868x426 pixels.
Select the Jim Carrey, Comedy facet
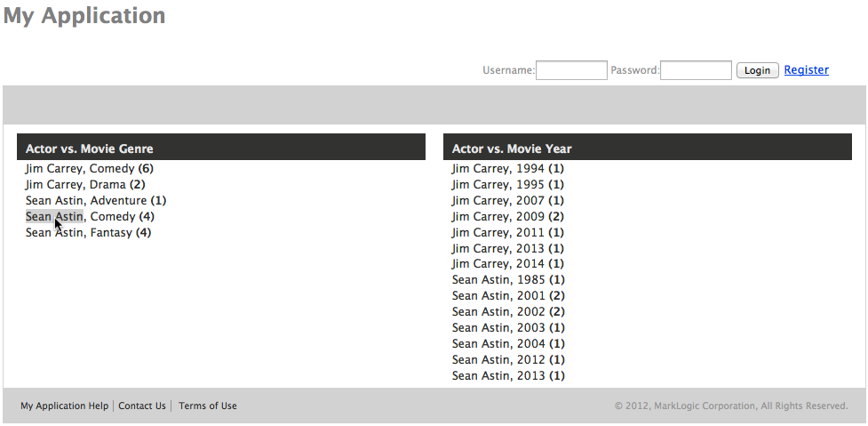pos(80,168)
